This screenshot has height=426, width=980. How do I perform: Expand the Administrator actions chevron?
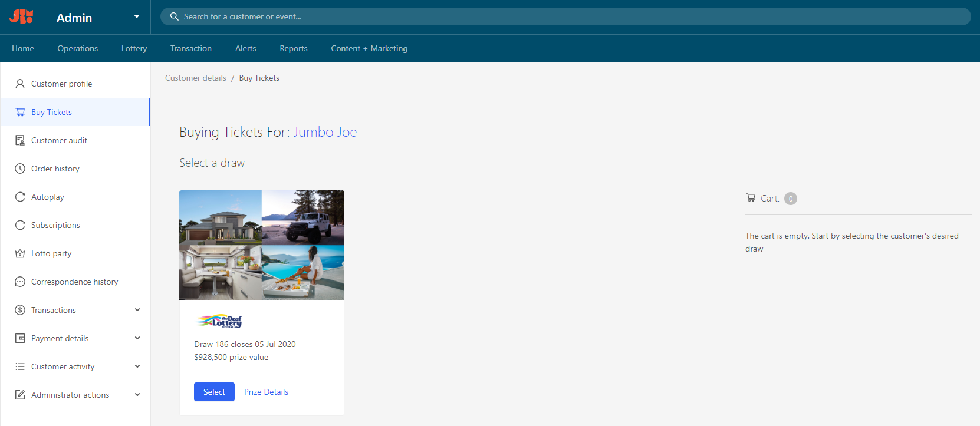137,395
